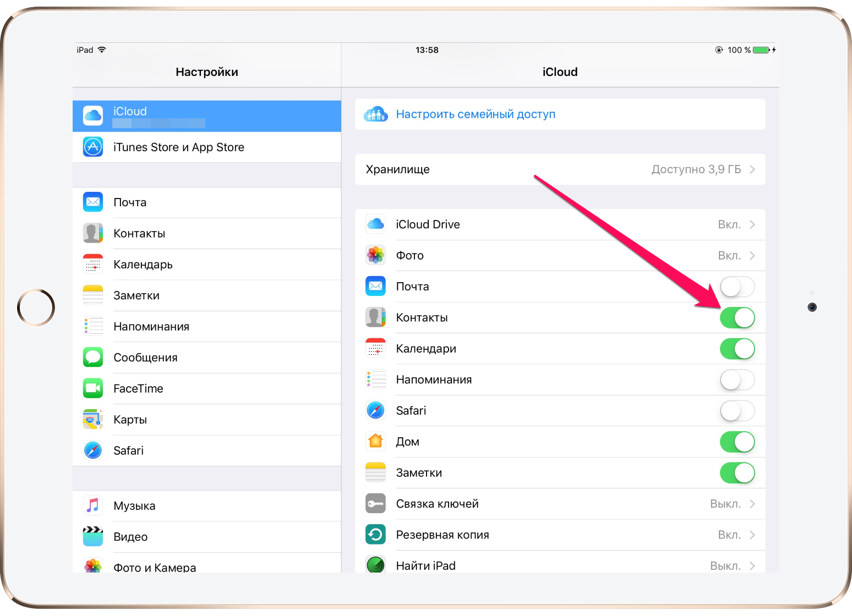
Task: Tap the Заметки icon in sidebar
Action: (93, 295)
